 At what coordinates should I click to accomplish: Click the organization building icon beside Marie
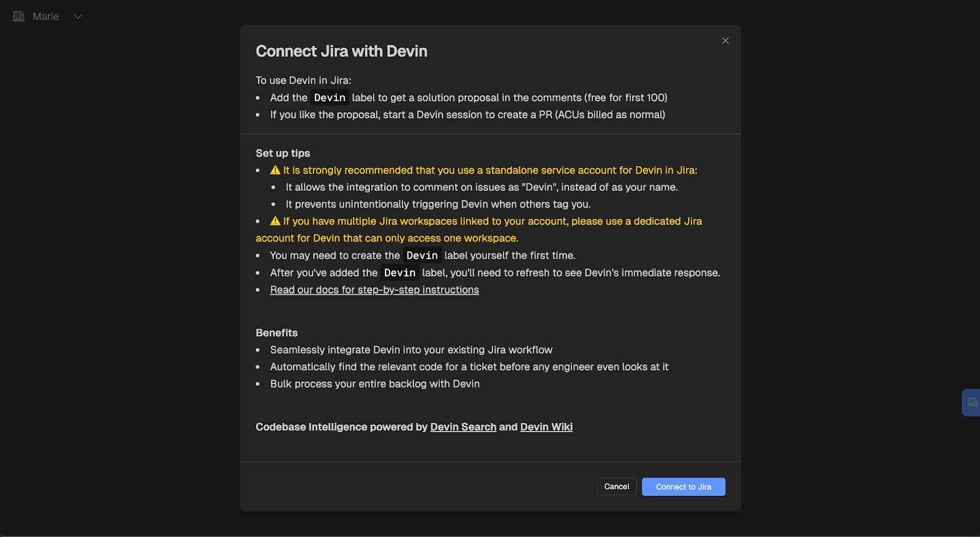[x=19, y=17]
